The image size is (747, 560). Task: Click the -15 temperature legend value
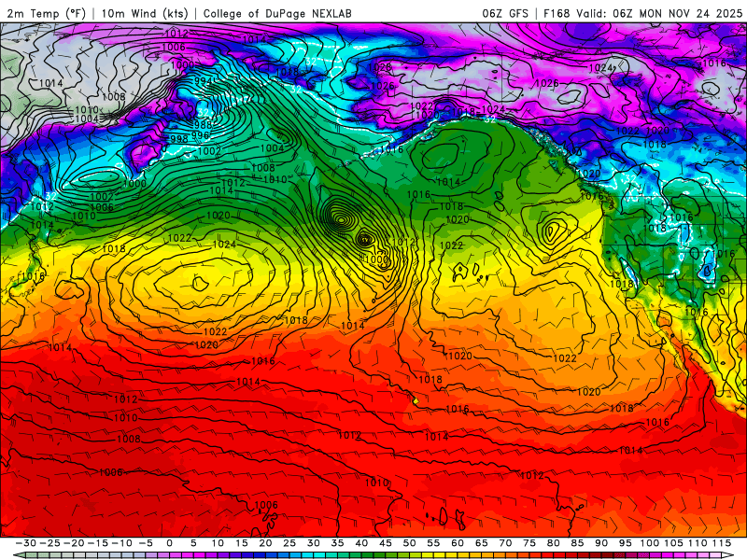pos(98,543)
